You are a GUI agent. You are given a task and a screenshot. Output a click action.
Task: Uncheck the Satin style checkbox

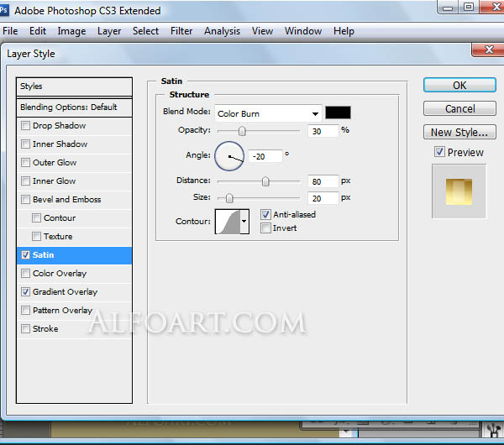[x=25, y=254]
